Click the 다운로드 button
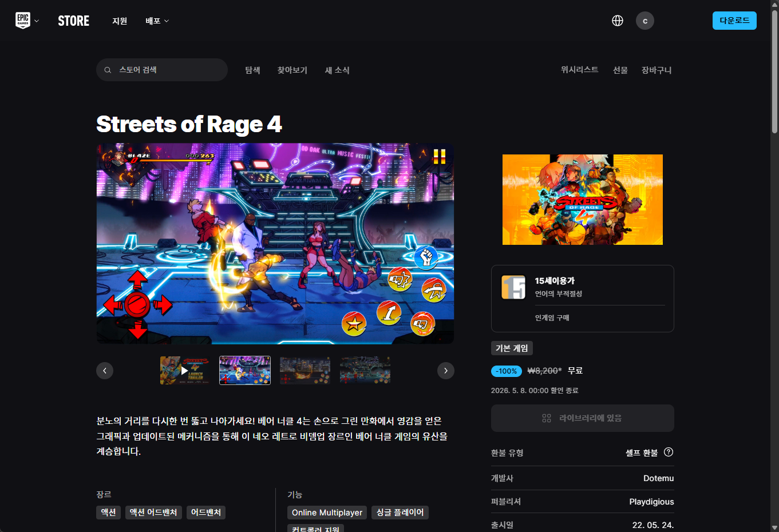Image resolution: width=779 pixels, height=532 pixels. [734, 21]
